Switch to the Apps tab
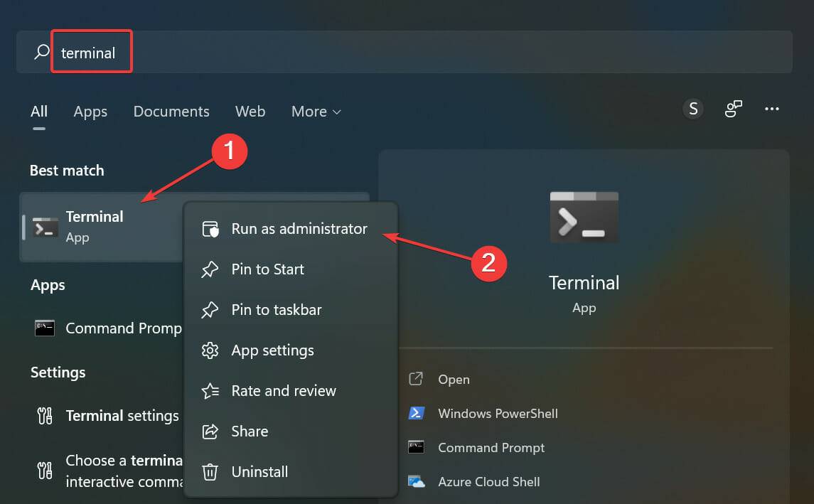 90,111
